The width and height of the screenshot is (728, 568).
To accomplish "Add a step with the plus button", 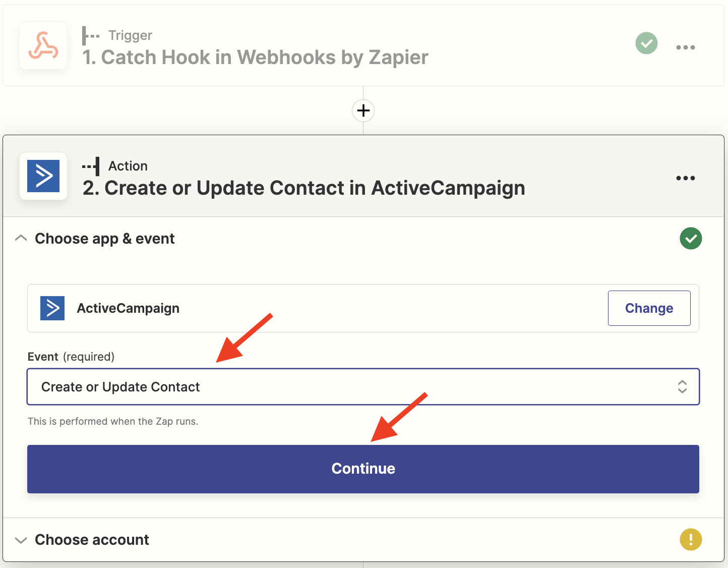I will click(x=363, y=110).
